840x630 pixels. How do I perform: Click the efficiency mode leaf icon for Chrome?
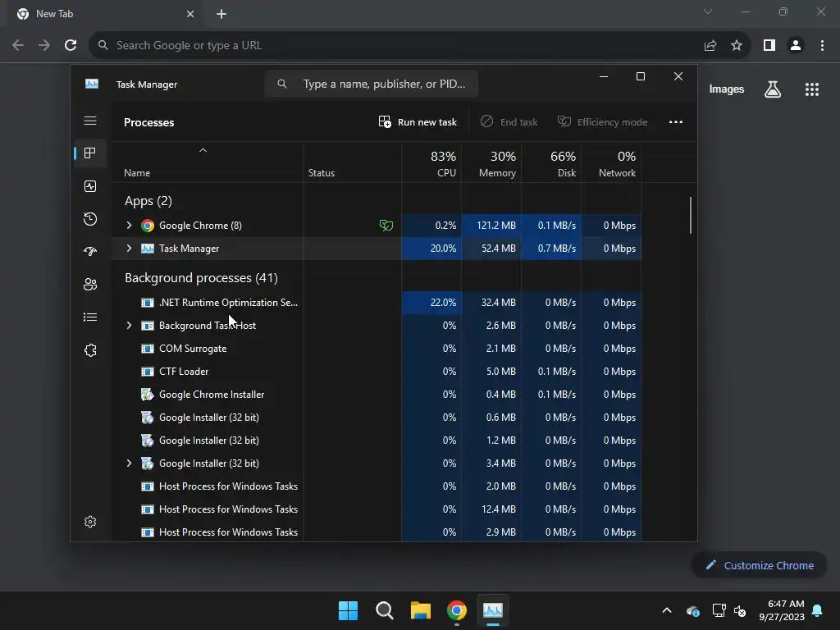pyautogui.click(x=386, y=226)
